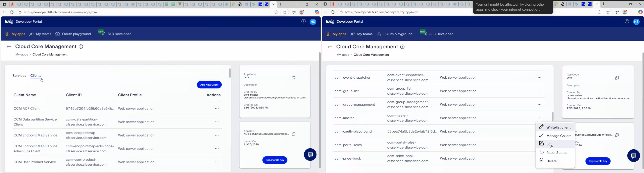Favorite this page in the left browser window
The width and height of the screenshot is (644, 173).
[x=285, y=12]
